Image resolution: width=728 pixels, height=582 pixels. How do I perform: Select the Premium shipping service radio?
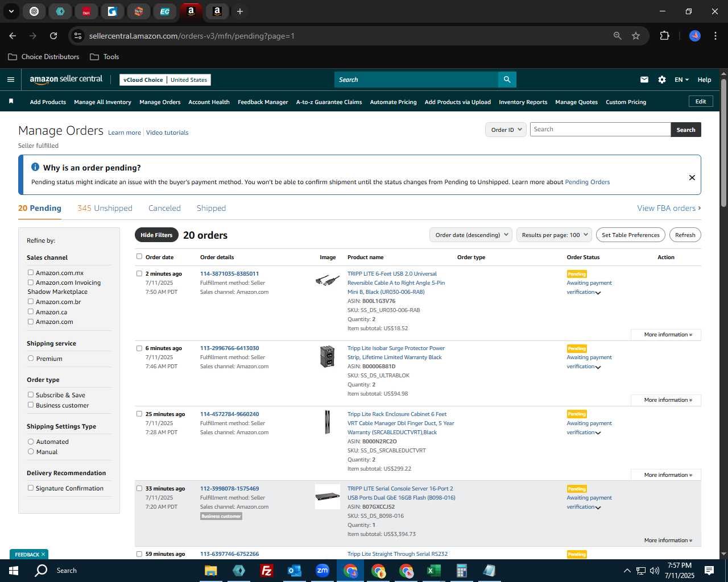tap(31, 358)
